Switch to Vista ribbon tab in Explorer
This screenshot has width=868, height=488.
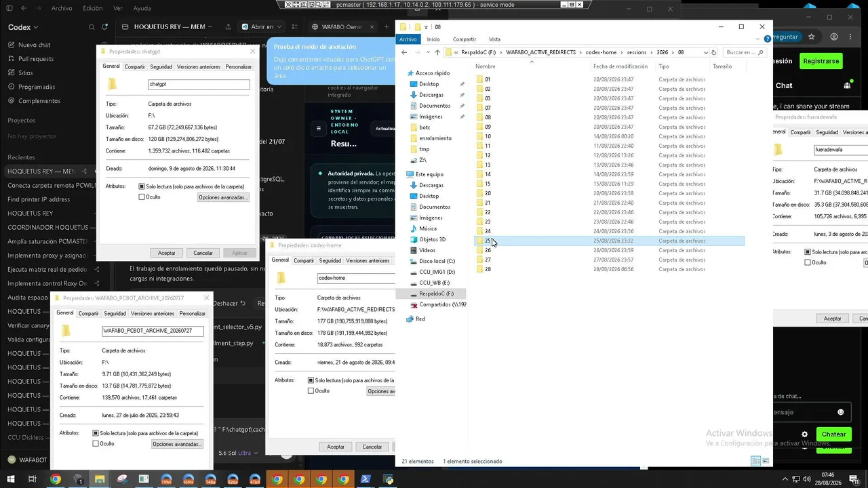pyautogui.click(x=494, y=39)
